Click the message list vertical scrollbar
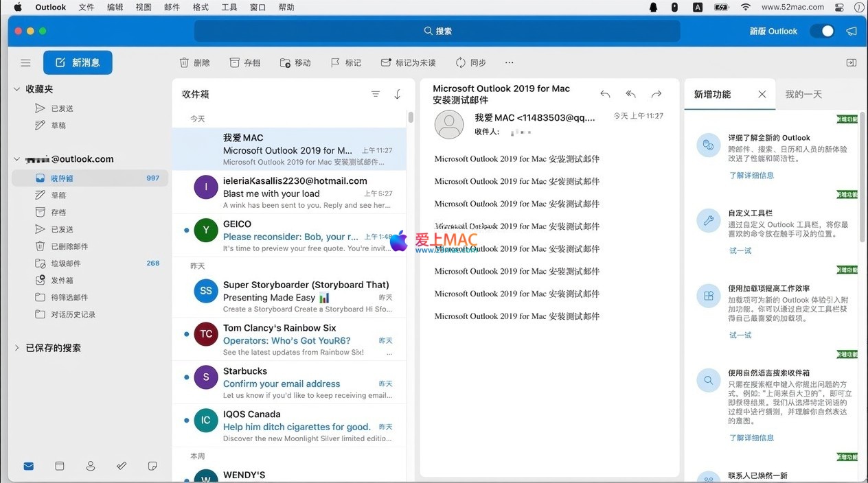 pyautogui.click(x=411, y=117)
